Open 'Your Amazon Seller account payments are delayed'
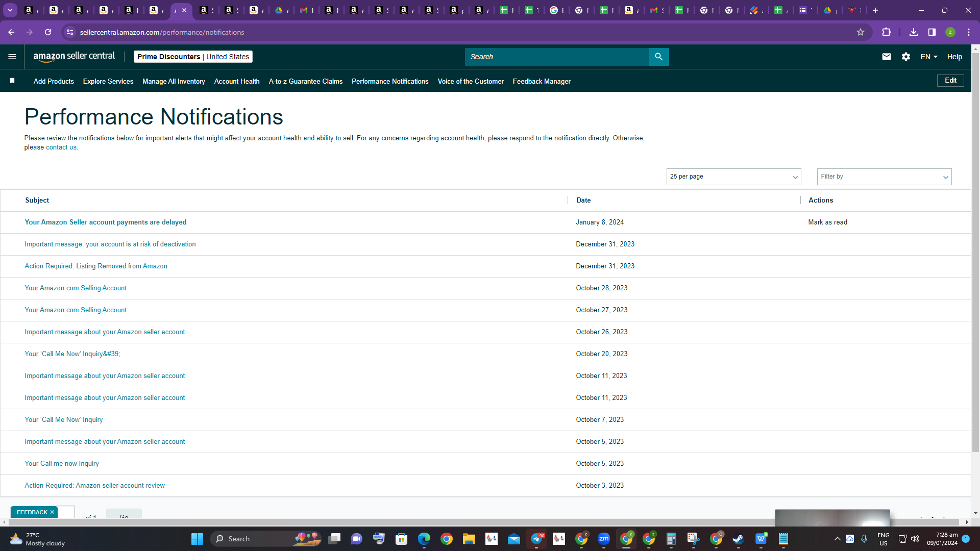This screenshot has width=980, height=551. pyautogui.click(x=106, y=222)
